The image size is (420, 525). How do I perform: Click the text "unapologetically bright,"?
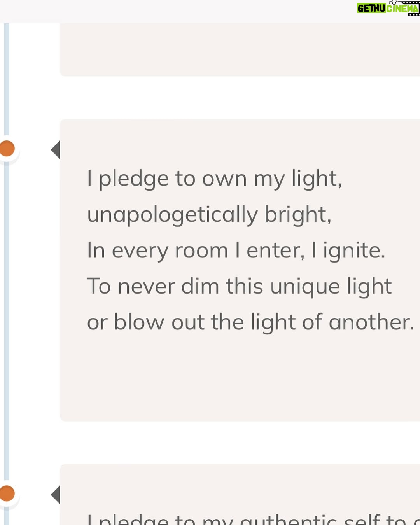pos(209,215)
